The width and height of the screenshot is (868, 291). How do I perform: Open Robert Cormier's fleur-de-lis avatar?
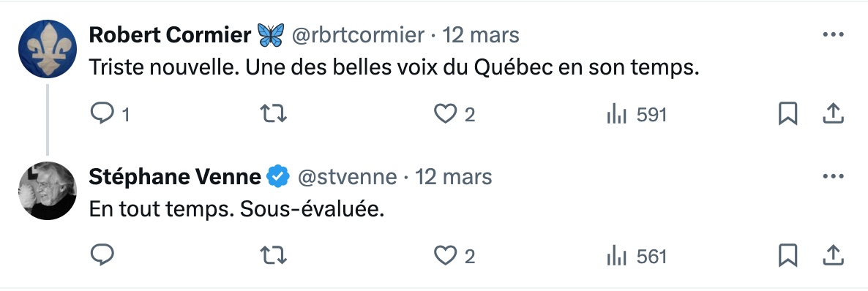(47, 49)
